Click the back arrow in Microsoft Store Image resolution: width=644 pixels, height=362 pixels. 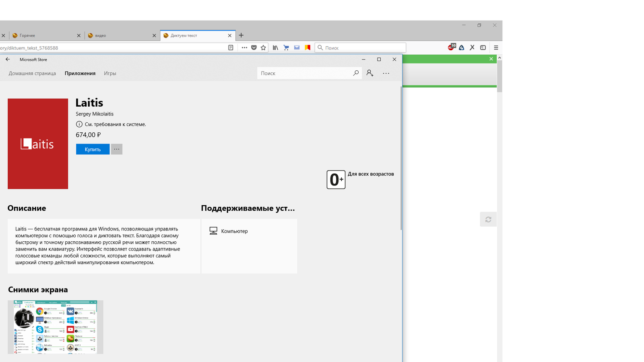pos(8,60)
